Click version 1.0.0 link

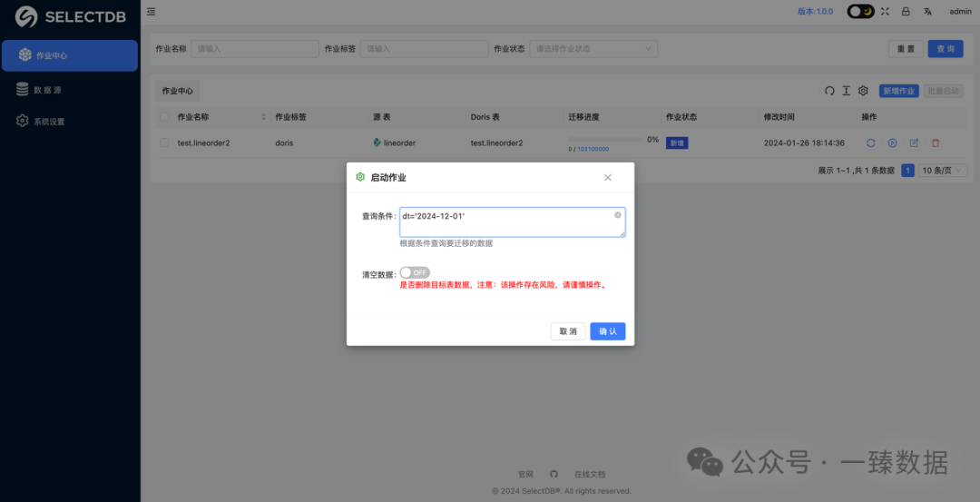pos(815,11)
